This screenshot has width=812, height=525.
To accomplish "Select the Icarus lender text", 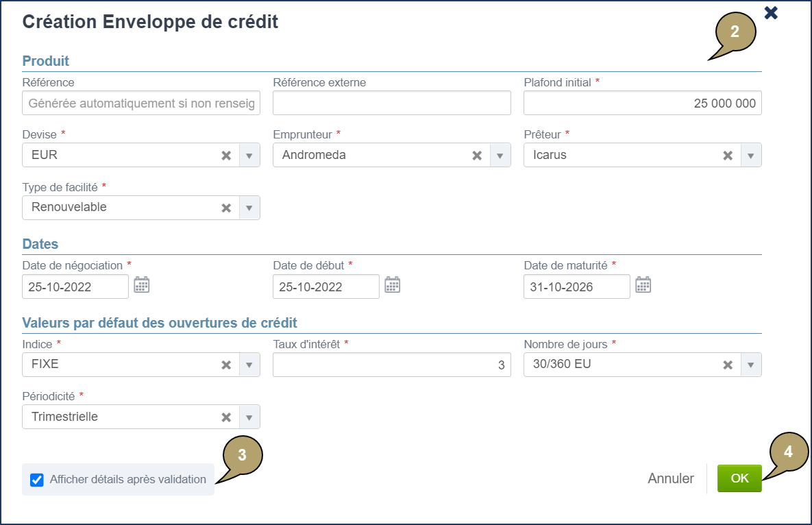I will pos(550,155).
